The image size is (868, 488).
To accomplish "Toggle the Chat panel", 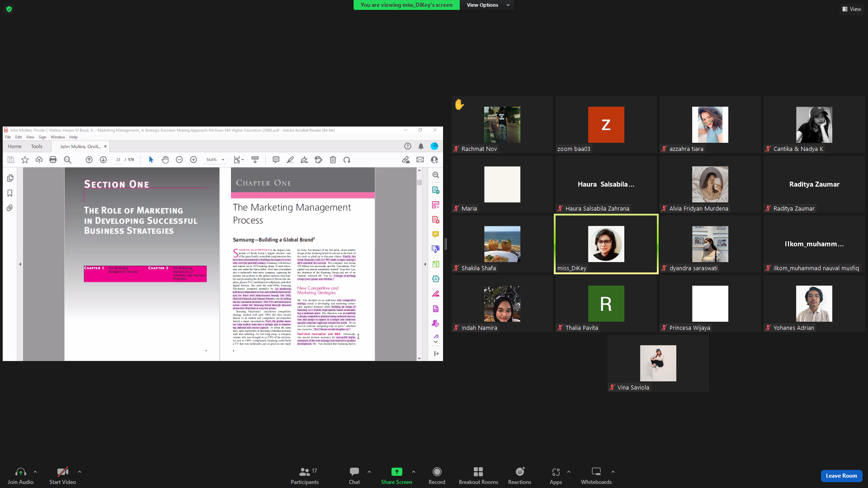I will (x=354, y=476).
